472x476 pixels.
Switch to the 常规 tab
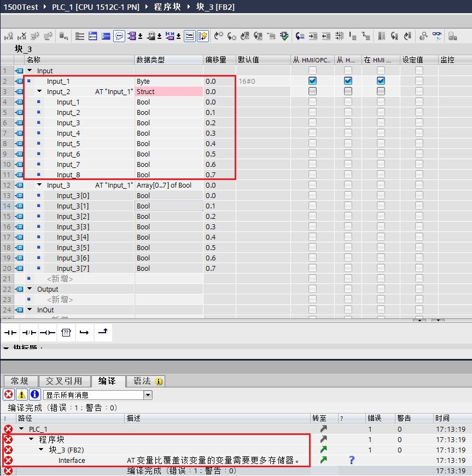[20, 381]
